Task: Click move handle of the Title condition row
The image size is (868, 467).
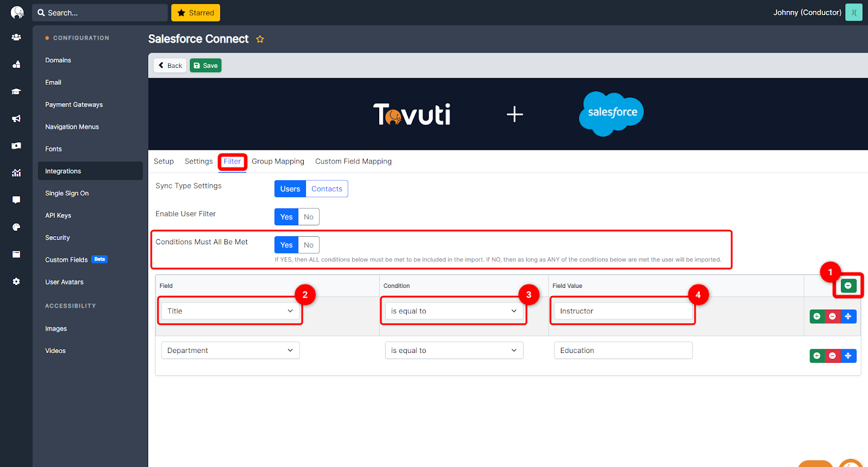Action: tap(848, 317)
